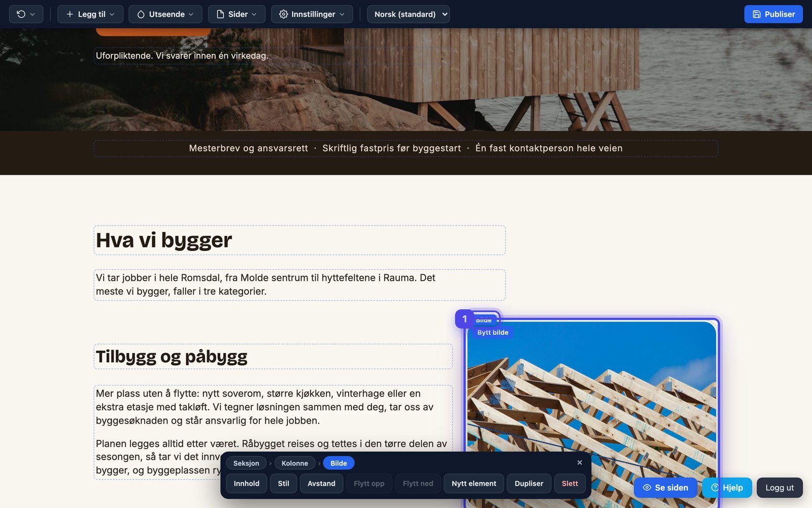The image size is (812, 508).
Task: Click the "Flytt ned" button
Action: pyautogui.click(x=418, y=484)
